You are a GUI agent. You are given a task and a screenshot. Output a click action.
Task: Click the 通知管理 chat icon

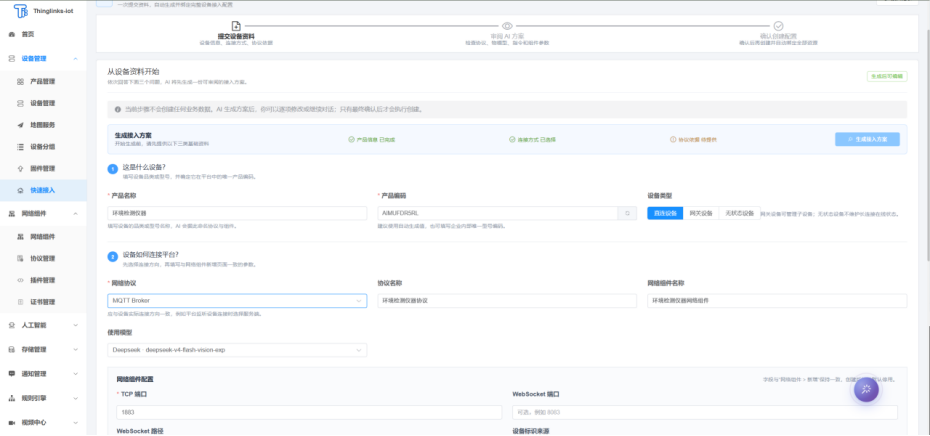pyautogui.click(x=12, y=374)
